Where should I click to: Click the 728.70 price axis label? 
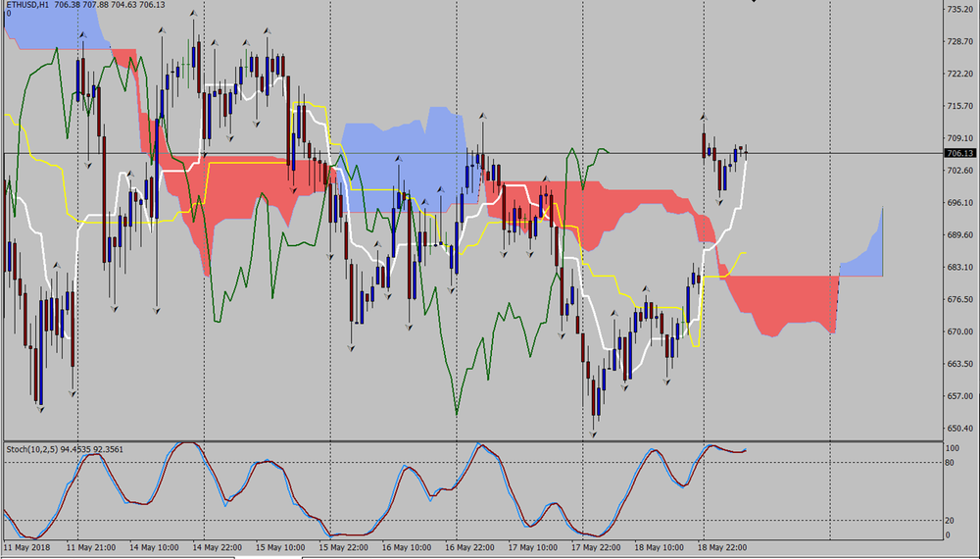pos(959,41)
